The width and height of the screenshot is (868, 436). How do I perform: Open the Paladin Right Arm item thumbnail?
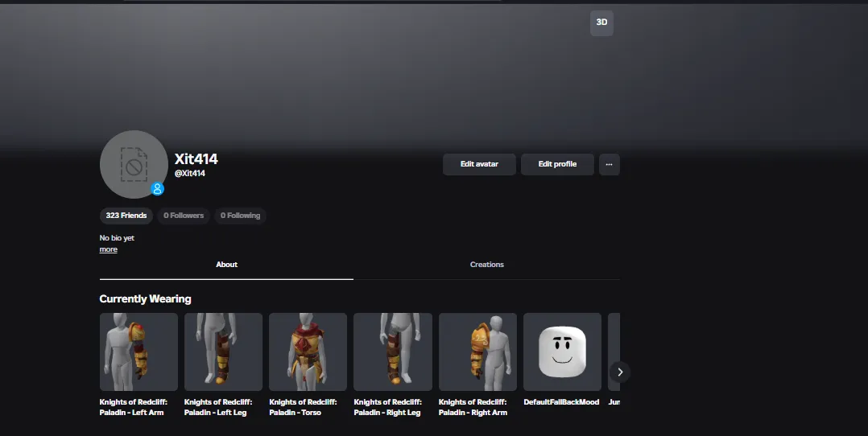(477, 352)
